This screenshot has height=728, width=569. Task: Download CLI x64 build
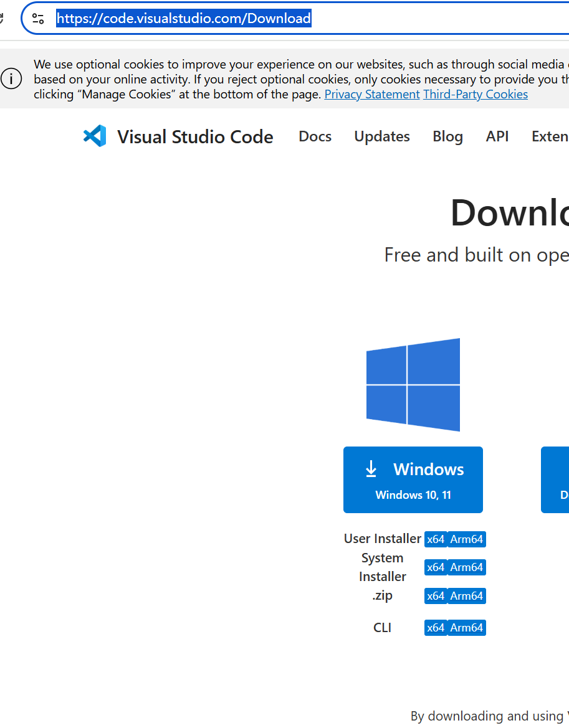click(436, 628)
